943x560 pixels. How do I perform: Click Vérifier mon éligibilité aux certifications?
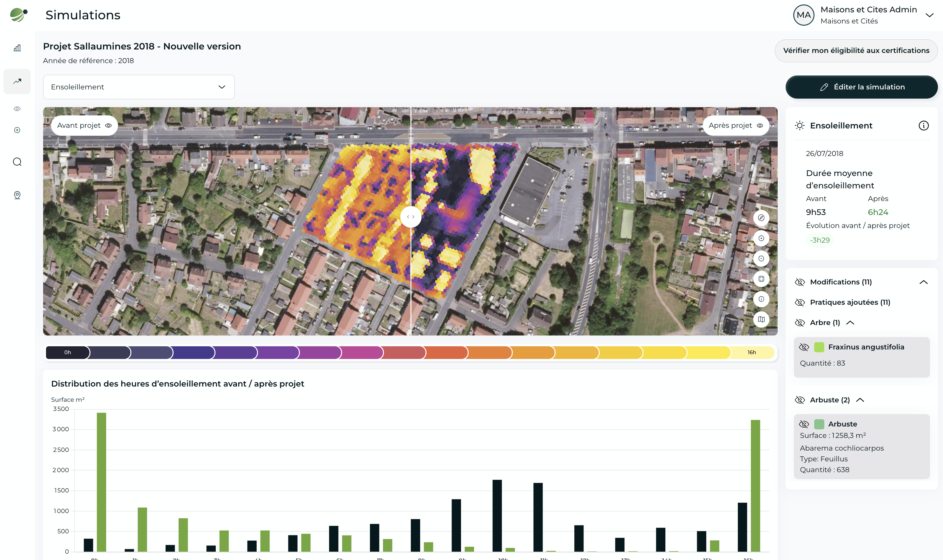click(x=856, y=50)
